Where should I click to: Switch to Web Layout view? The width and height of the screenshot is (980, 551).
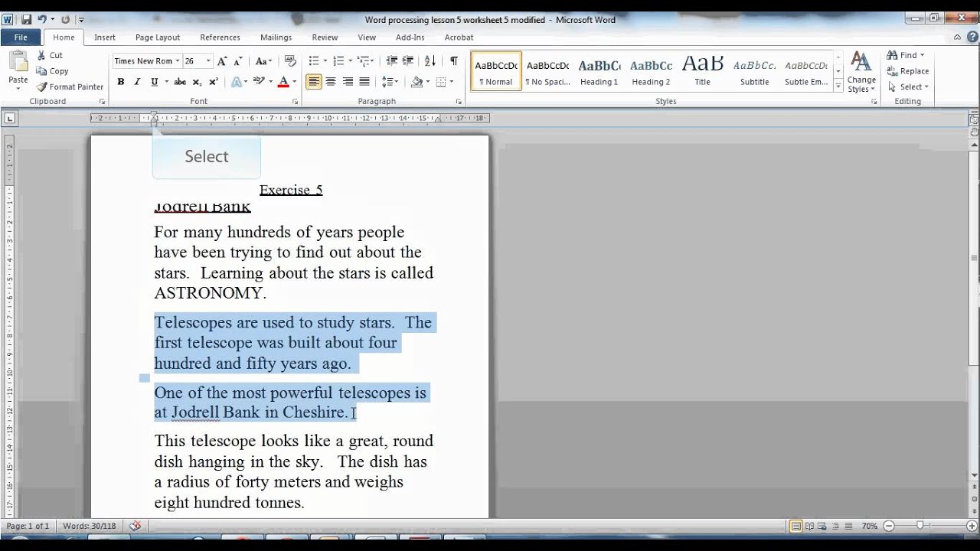[823, 526]
